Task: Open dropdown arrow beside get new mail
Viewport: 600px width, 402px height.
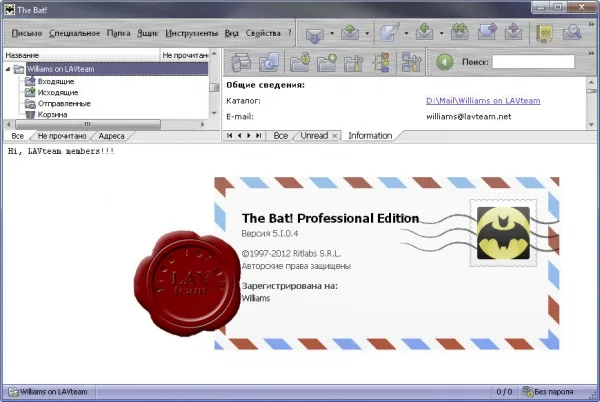Action: pos(332,34)
